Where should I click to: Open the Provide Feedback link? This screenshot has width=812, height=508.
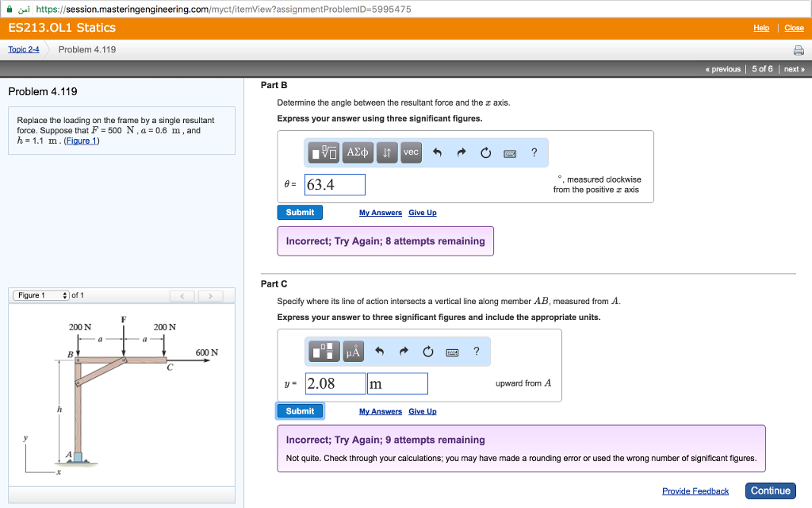(x=695, y=491)
